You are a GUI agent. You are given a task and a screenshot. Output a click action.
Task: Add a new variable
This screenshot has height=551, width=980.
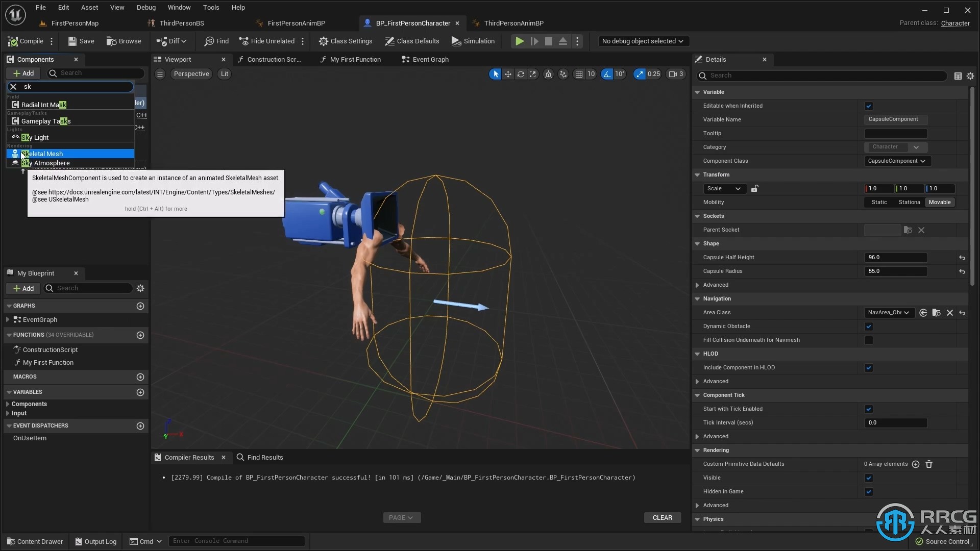[140, 392]
